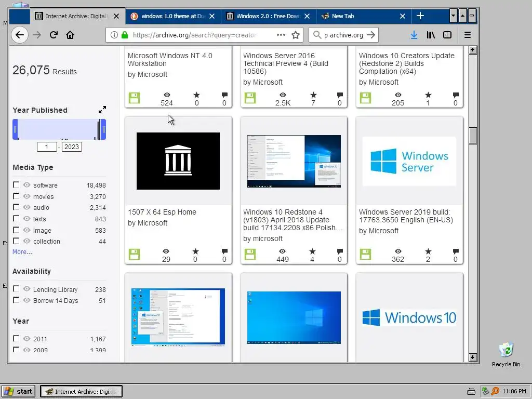Close the Windows 2.0 Free Download tab
The image size is (532, 399).
(x=307, y=16)
